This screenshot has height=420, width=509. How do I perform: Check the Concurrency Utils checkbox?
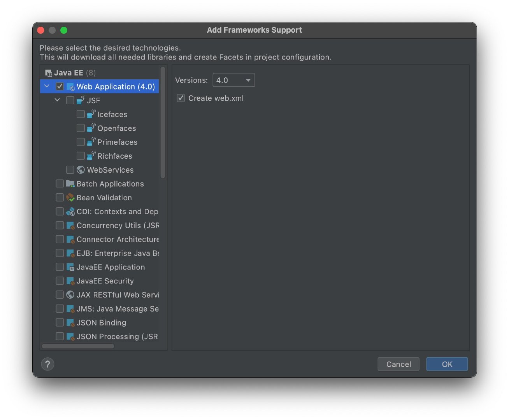coord(60,226)
